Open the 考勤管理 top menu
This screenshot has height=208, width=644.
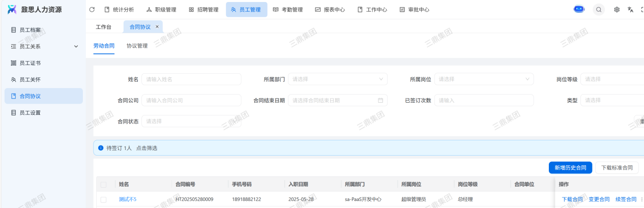click(287, 10)
